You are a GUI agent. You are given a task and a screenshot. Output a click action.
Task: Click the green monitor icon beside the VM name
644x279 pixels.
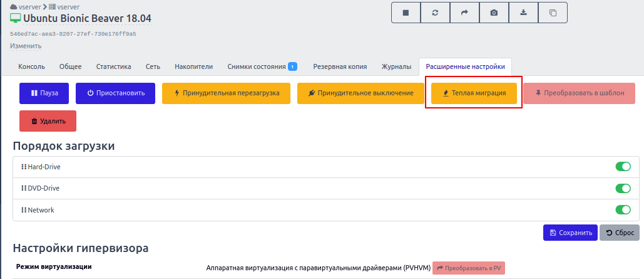(15, 18)
